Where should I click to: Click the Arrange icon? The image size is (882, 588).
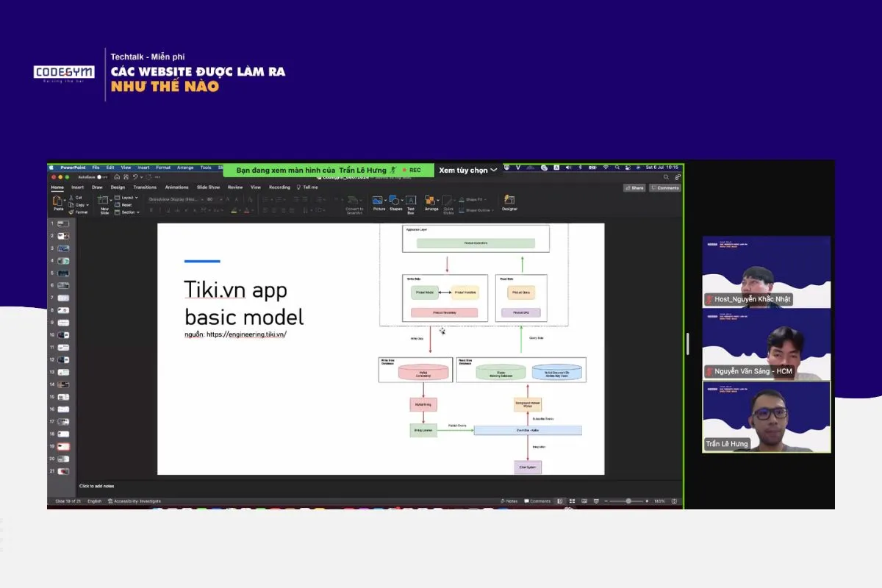click(431, 200)
